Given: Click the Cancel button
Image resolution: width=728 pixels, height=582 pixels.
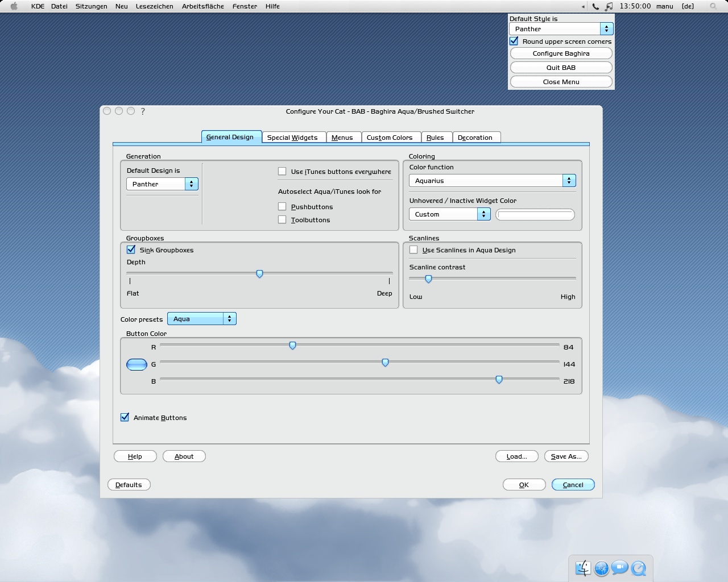Looking at the screenshot, I should (x=573, y=485).
